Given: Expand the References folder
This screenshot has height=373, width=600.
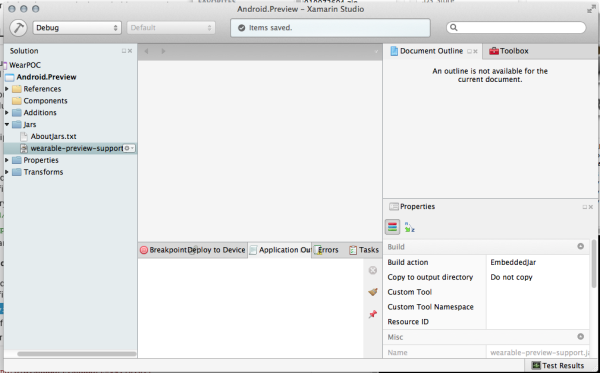Looking at the screenshot, I should [7, 89].
